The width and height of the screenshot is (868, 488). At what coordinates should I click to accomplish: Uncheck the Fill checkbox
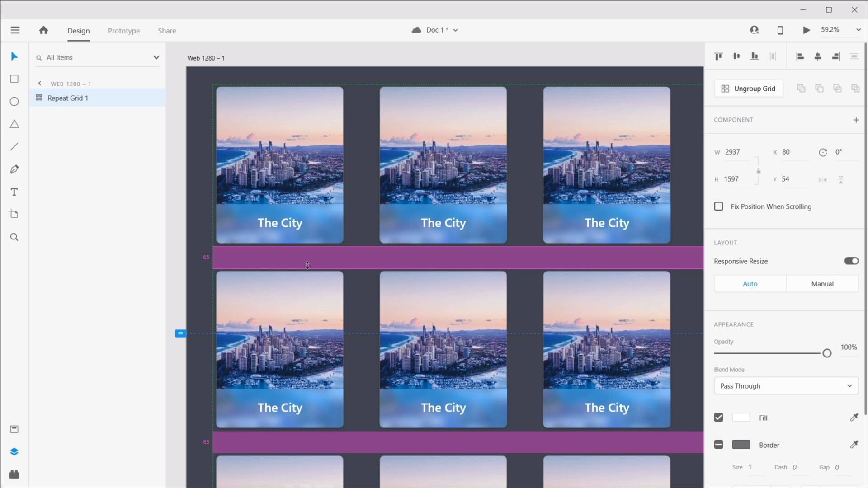pos(719,418)
